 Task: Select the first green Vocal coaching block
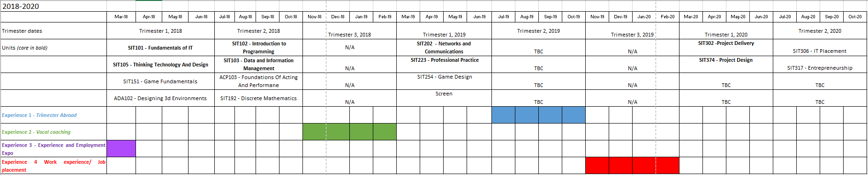click(314, 132)
